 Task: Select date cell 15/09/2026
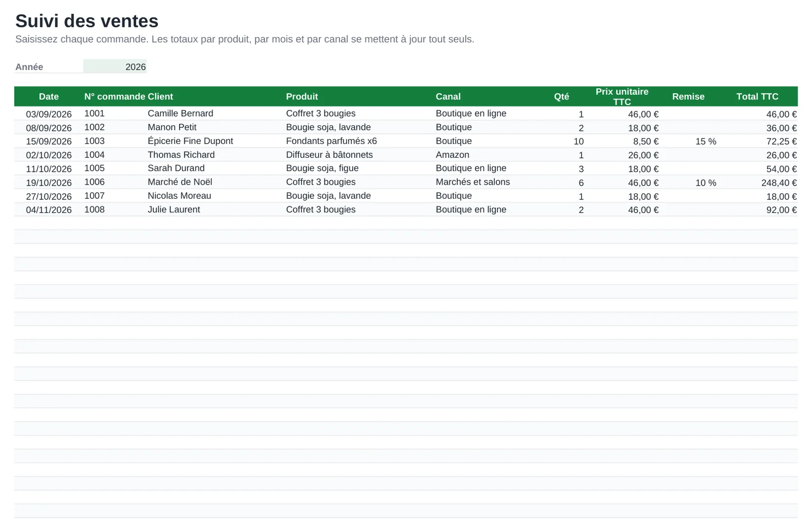click(49, 141)
